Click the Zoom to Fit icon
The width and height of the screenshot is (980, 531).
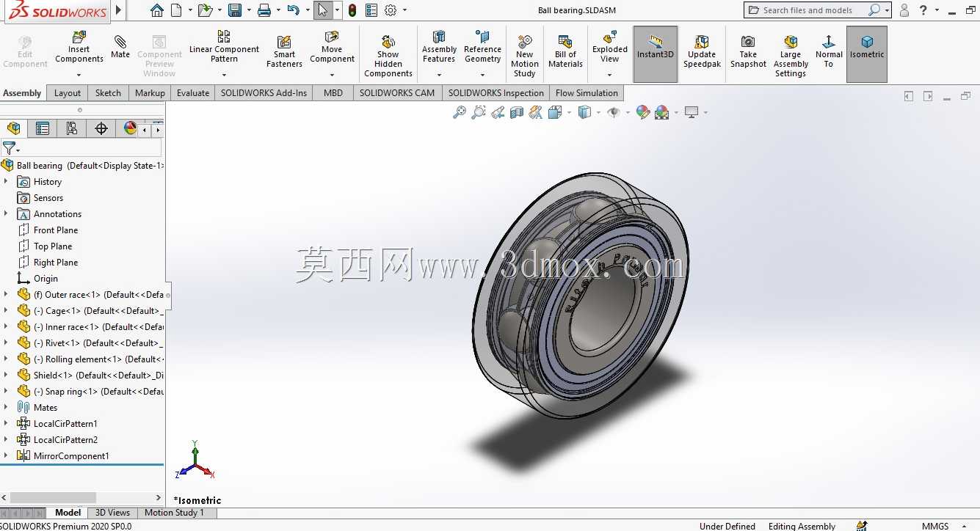[x=459, y=112]
